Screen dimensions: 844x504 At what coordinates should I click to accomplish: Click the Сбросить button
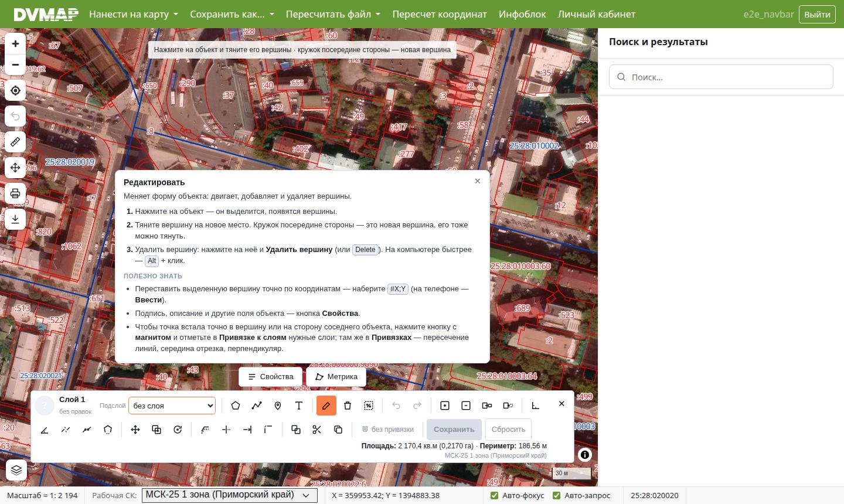[x=508, y=430]
